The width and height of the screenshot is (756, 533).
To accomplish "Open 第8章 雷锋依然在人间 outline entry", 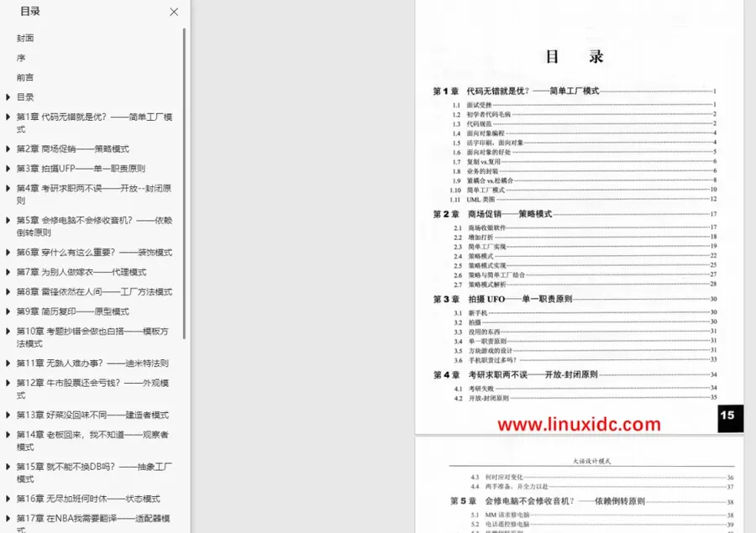I will click(x=94, y=291).
